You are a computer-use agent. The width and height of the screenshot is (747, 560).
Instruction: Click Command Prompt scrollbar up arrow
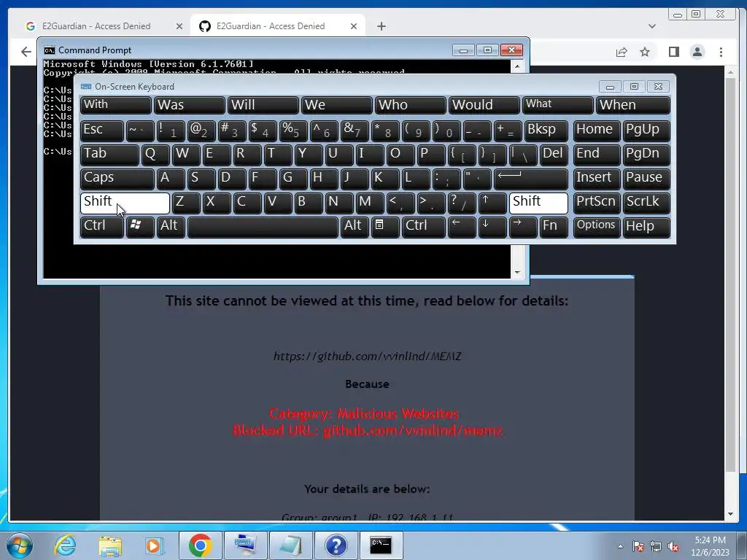[517, 66]
